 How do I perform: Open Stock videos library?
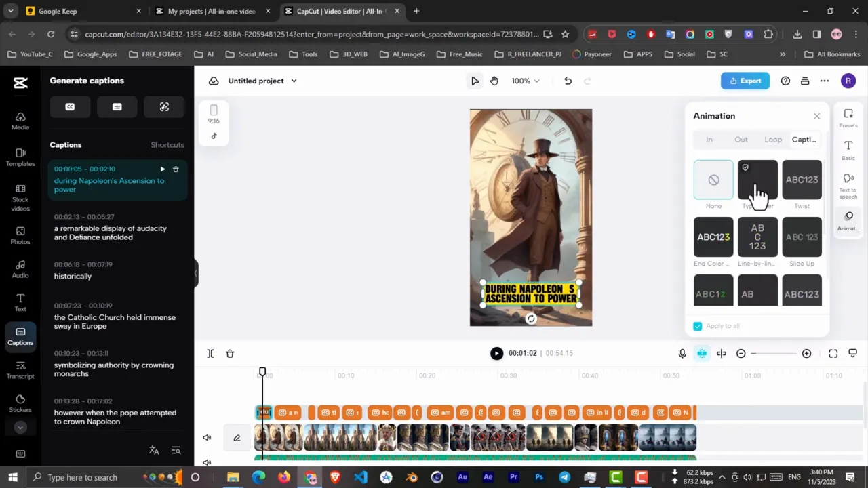(x=20, y=198)
